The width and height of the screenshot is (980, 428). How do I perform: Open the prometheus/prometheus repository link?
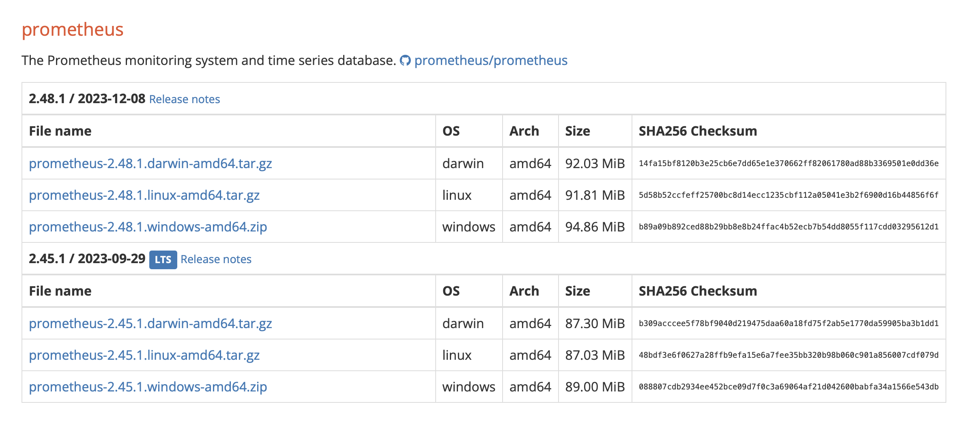[x=490, y=61]
